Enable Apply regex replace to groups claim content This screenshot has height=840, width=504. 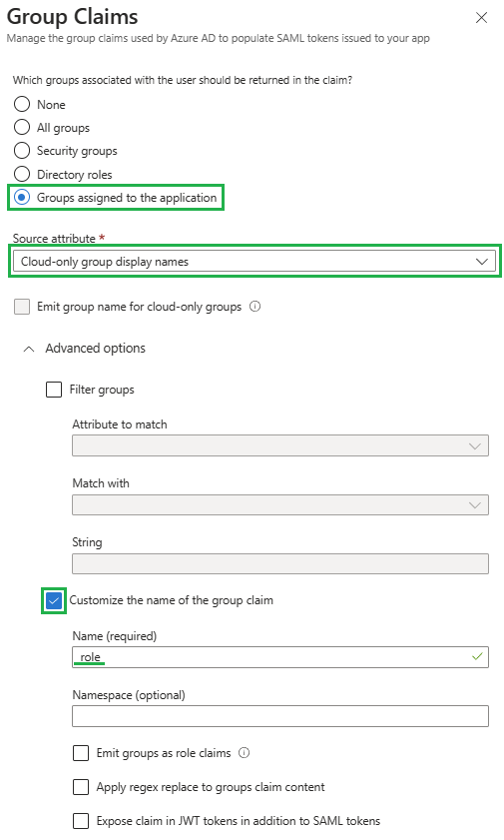click(x=81, y=787)
